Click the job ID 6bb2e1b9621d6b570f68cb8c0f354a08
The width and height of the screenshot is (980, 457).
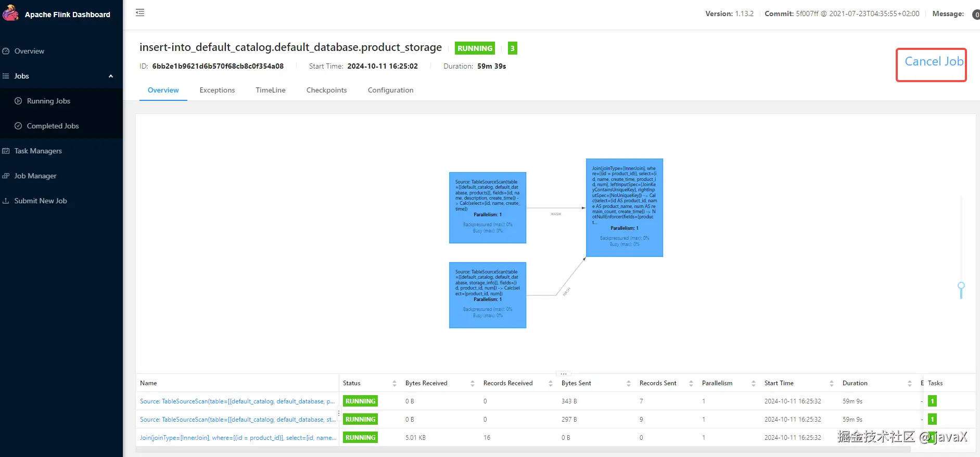218,66
